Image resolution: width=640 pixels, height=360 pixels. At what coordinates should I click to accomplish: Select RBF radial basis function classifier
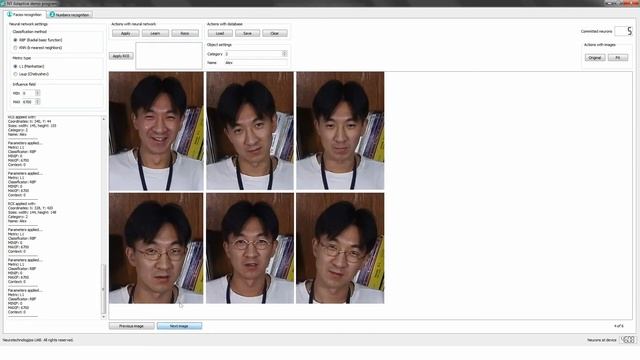click(38, 40)
